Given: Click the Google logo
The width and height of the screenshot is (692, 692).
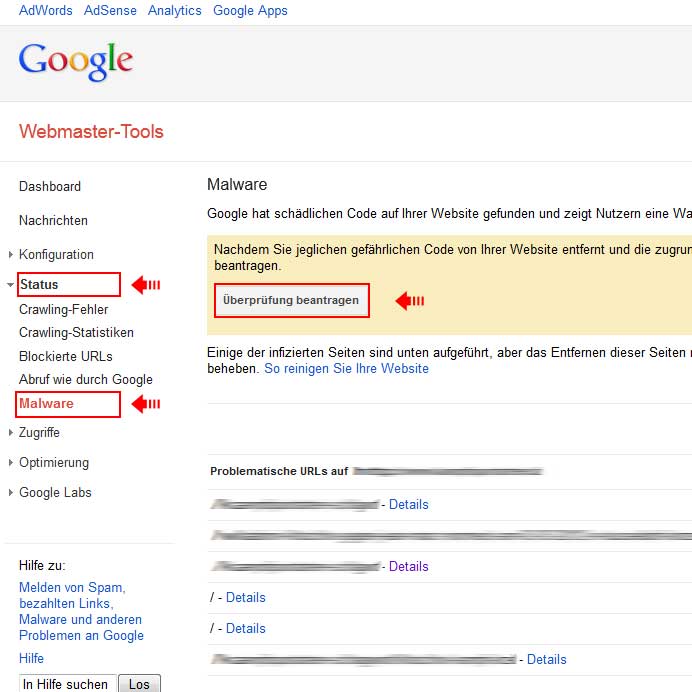Looking at the screenshot, I should pyautogui.click(x=75, y=61).
